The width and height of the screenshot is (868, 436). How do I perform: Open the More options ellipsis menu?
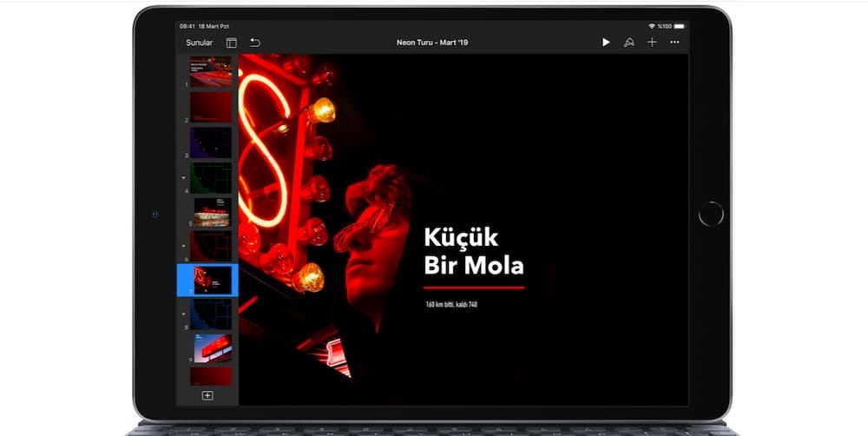[x=674, y=43]
